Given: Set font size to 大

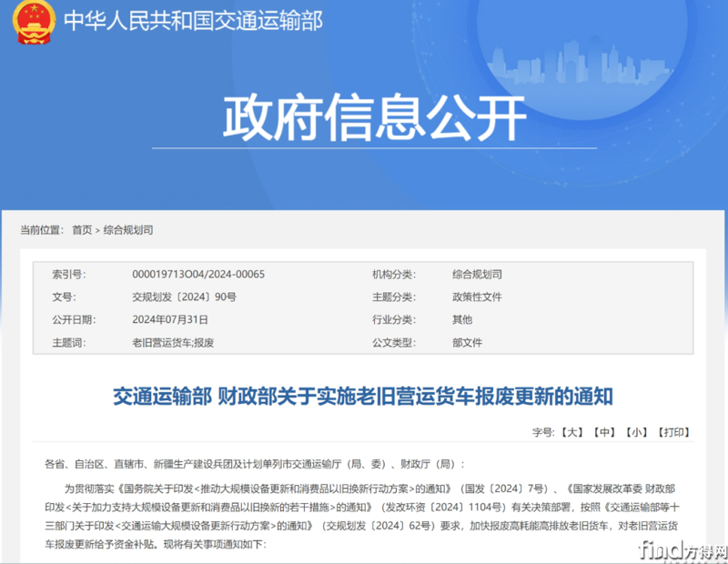Looking at the screenshot, I should [x=572, y=433].
